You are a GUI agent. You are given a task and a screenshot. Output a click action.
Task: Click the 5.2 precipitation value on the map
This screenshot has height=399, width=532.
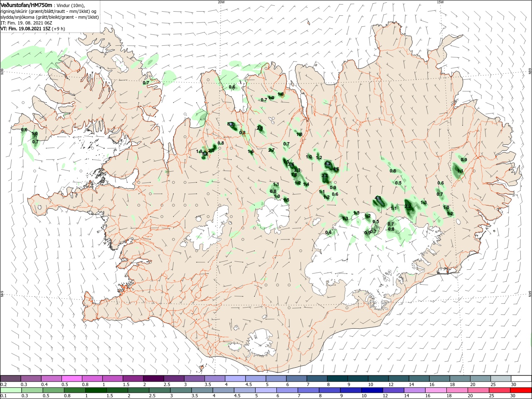204,154
